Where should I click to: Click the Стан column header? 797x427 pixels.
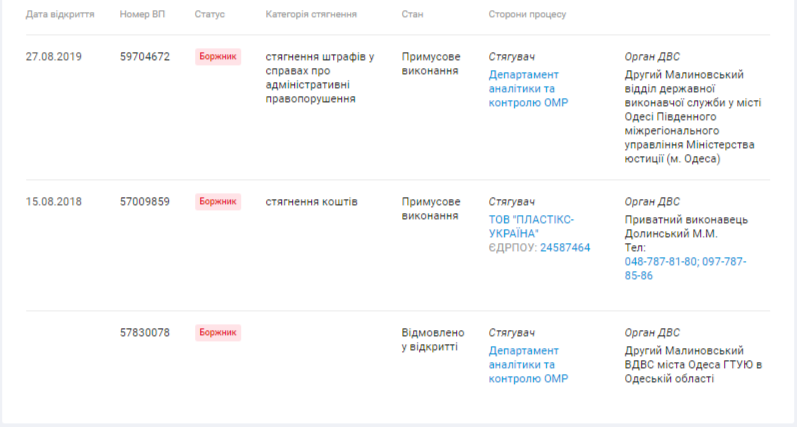pyautogui.click(x=412, y=14)
